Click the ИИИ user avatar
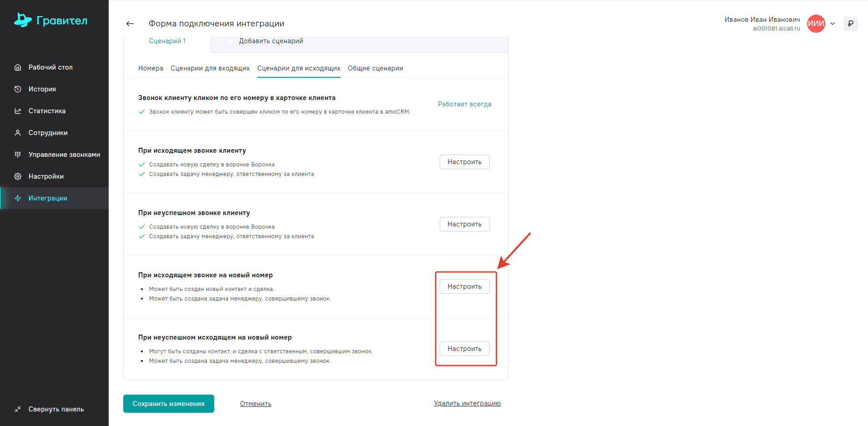The height and width of the screenshot is (426, 868). click(816, 24)
